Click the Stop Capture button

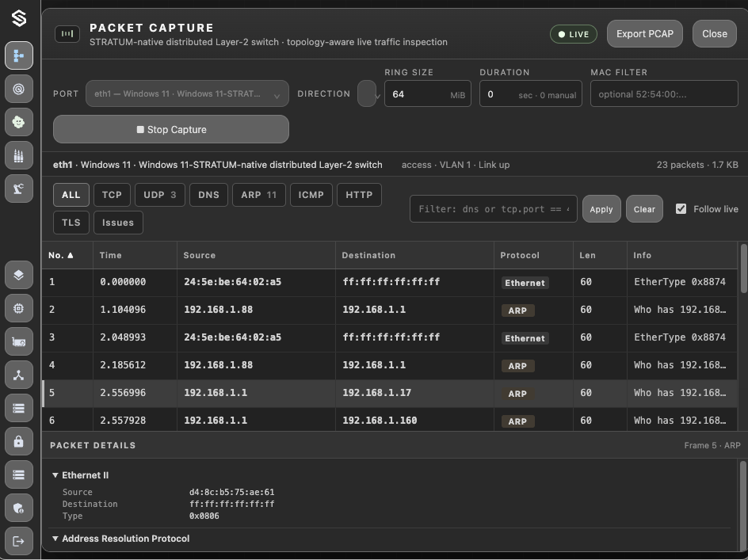(171, 129)
